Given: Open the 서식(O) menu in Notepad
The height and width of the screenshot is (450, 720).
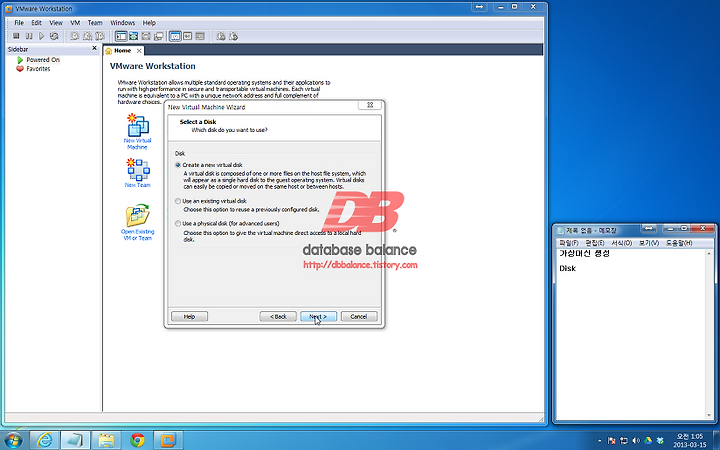Looking at the screenshot, I should (621, 243).
